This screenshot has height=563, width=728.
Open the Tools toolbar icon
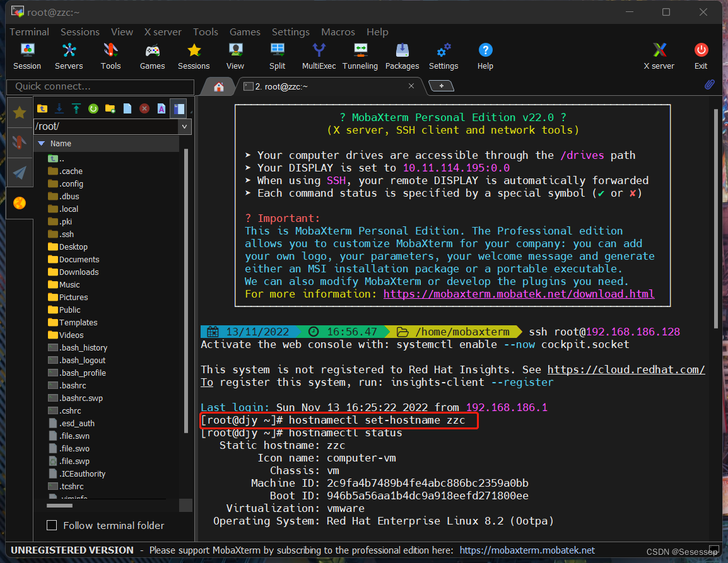[x=110, y=56]
